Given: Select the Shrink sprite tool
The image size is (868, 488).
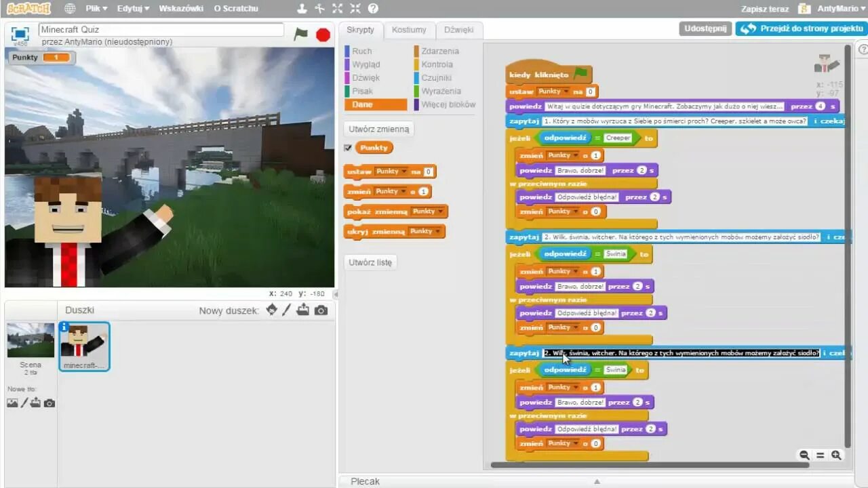Looking at the screenshot, I should pyautogui.click(x=355, y=9).
